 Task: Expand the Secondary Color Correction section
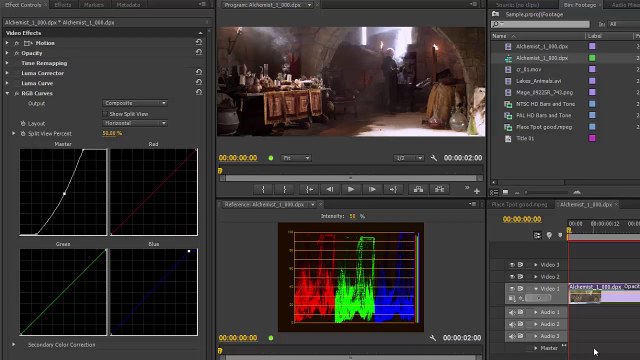point(13,344)
